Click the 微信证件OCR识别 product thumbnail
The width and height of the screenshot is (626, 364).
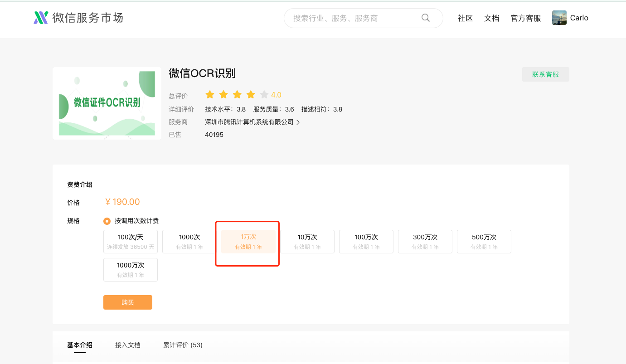coord(107,103)
